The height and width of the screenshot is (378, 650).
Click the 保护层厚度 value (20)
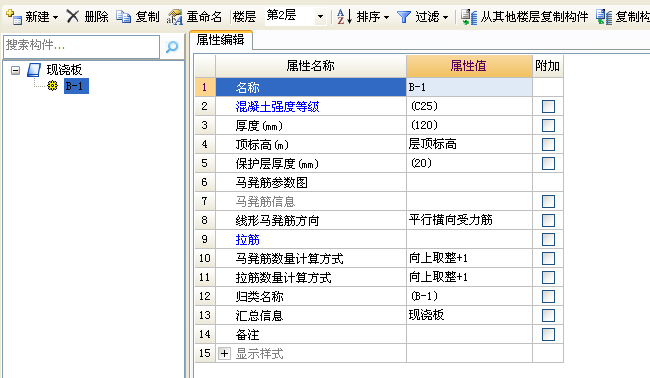[469, 163]
